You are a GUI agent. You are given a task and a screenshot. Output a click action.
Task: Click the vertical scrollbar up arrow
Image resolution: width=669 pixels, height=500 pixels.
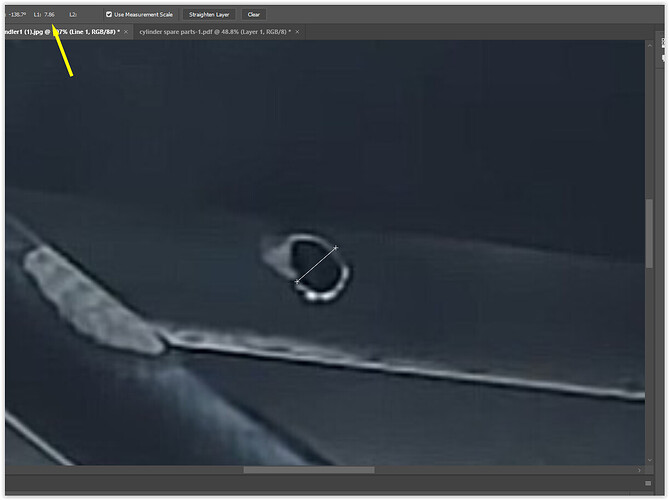649,45
